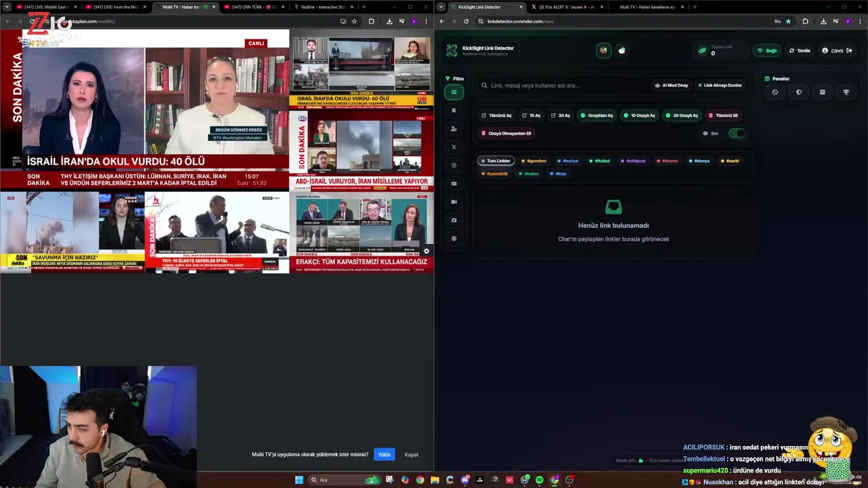Select the #yemeklik tag filter
868x488 pixels.
494,174
